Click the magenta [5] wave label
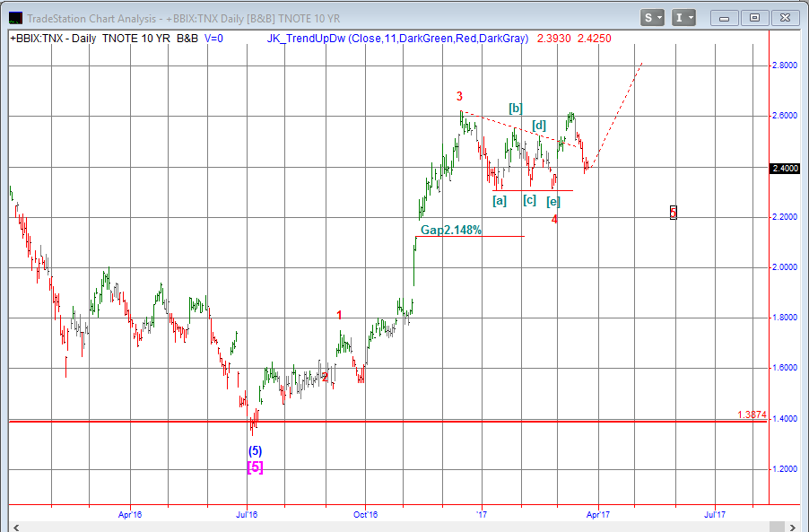Image resolution: width=809 pixels, height=532 pixels. click(x=255, y=467)
